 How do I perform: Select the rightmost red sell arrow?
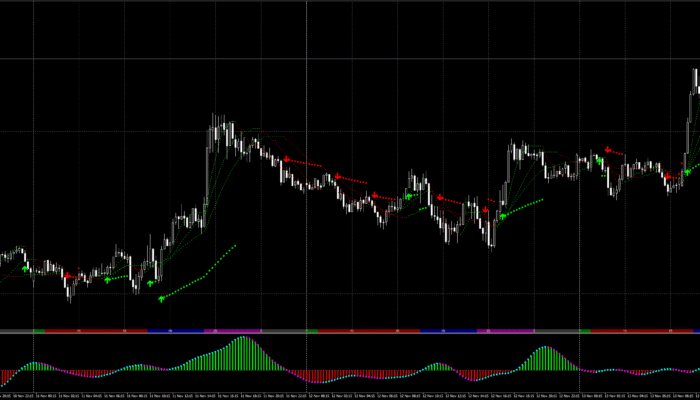pos(667,175)
